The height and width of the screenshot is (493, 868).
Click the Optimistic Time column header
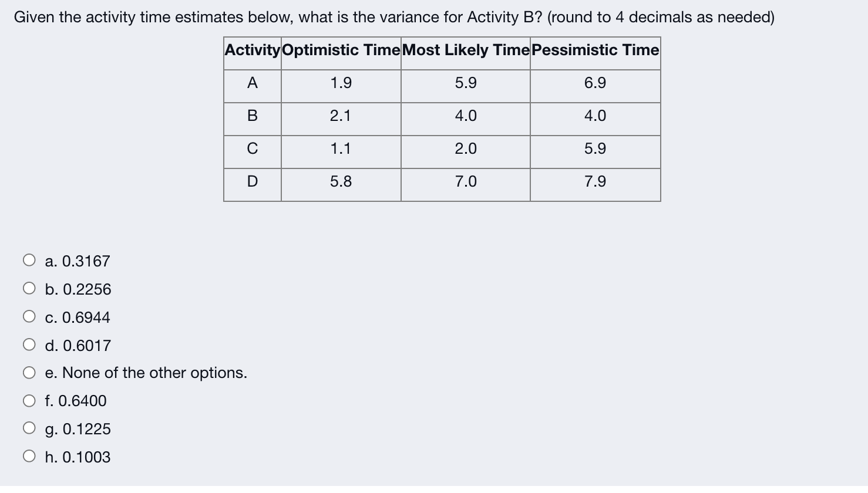[341, 50]
